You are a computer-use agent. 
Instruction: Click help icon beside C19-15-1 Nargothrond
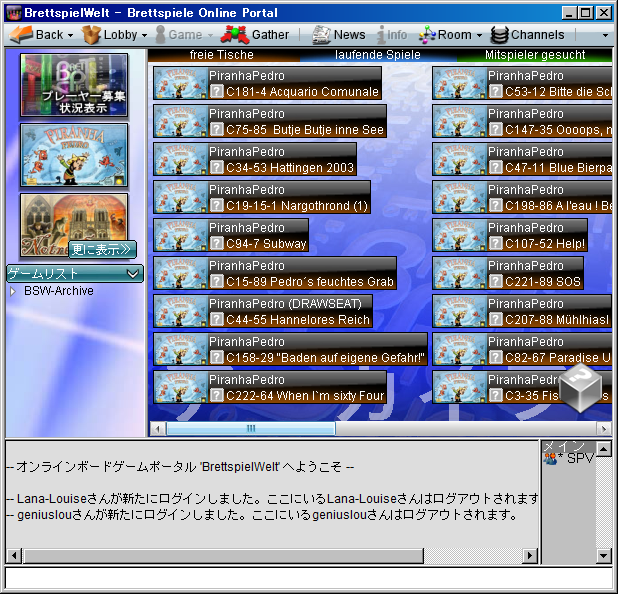click(x=216, y=205)
